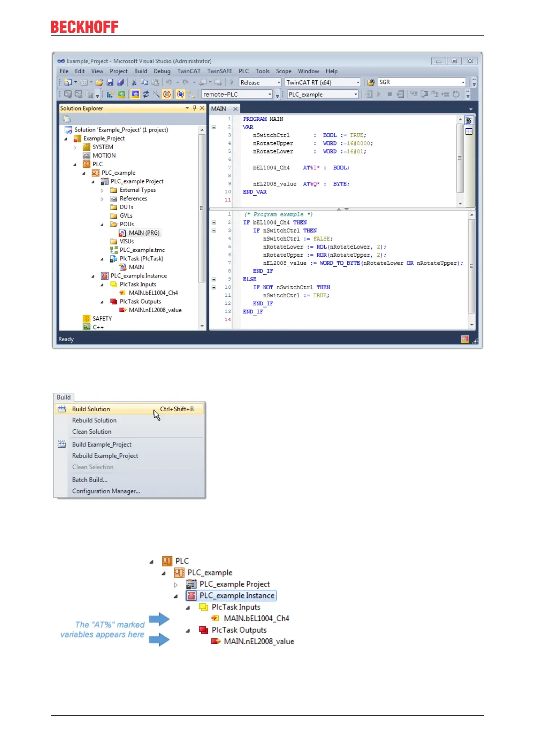Select PLC_example.tmc file
The image size is (535, 756).
[x=142, y=250]
